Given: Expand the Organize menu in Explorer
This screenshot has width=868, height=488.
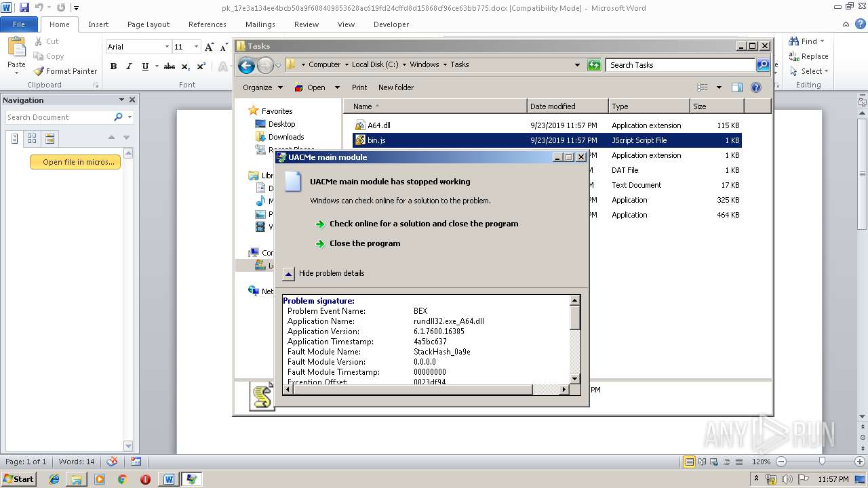Looking at the screenshot, I should [262, 87].
